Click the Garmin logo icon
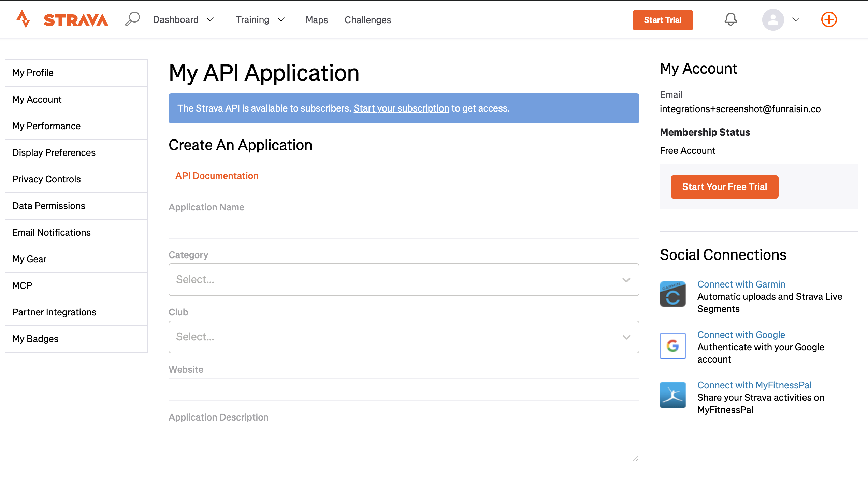This screenshot has height=485, width=868. point(672,294)
